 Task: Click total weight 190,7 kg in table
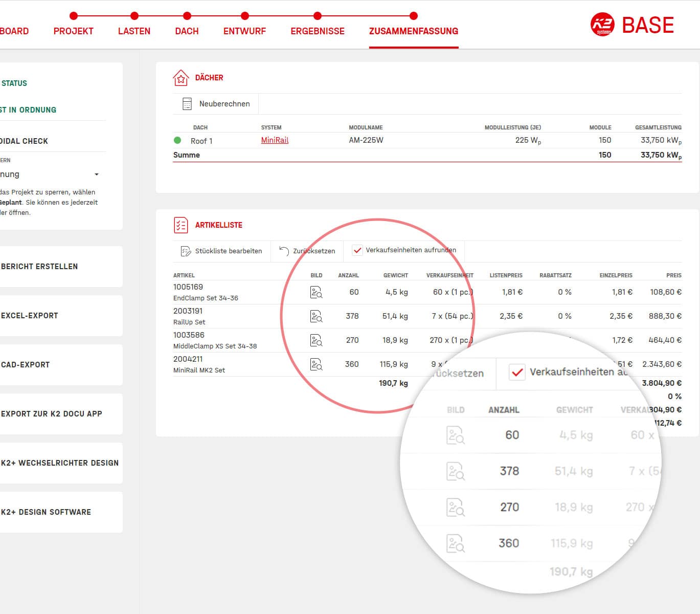point(393,383)
